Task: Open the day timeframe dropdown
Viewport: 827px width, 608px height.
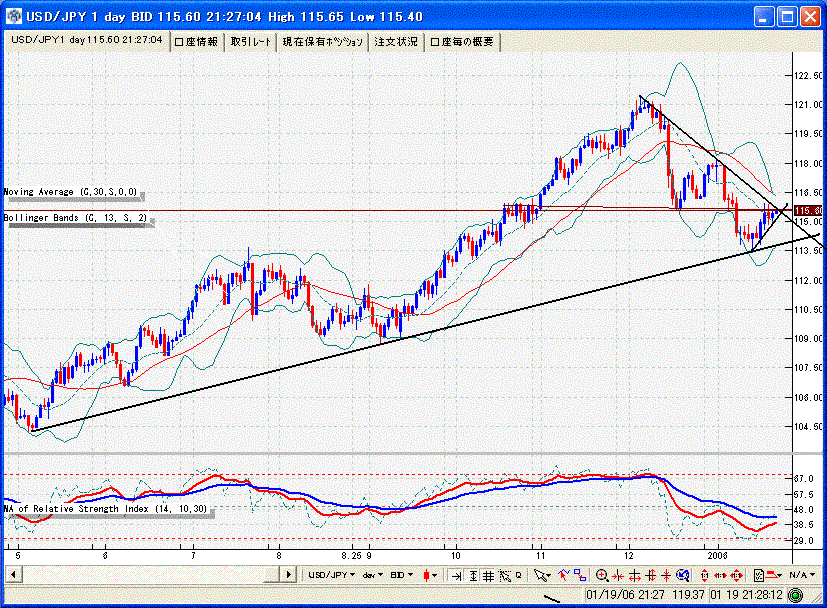Action: tap(373, 575)
